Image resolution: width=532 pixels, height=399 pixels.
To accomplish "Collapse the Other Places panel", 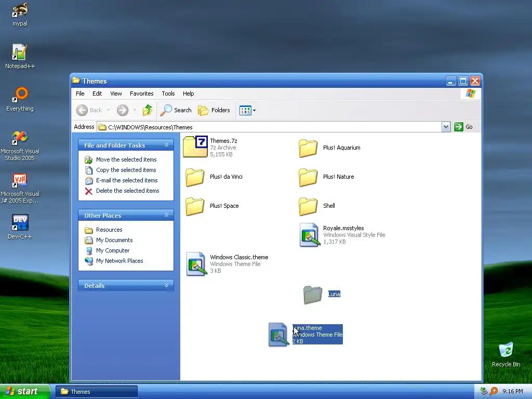I will 166,215.
